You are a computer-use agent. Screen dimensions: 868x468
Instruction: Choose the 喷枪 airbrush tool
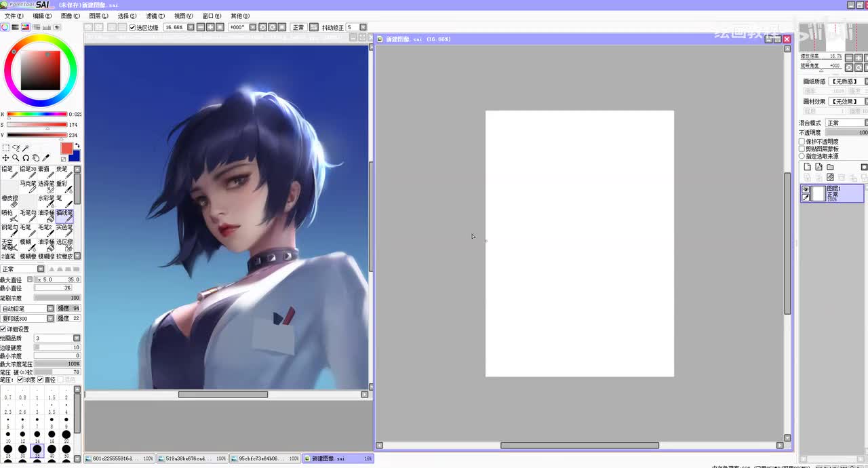(x=9, y=216)
